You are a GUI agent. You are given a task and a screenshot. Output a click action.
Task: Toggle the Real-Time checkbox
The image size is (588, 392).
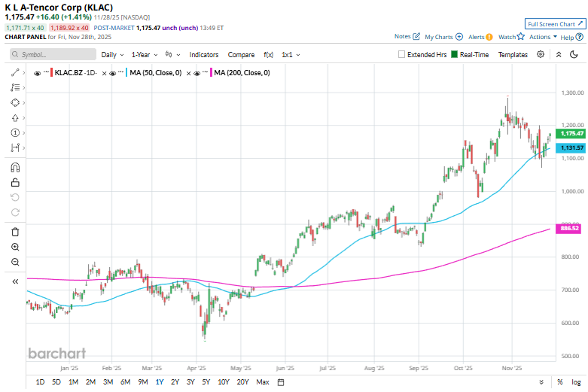[x=455, y=55]
